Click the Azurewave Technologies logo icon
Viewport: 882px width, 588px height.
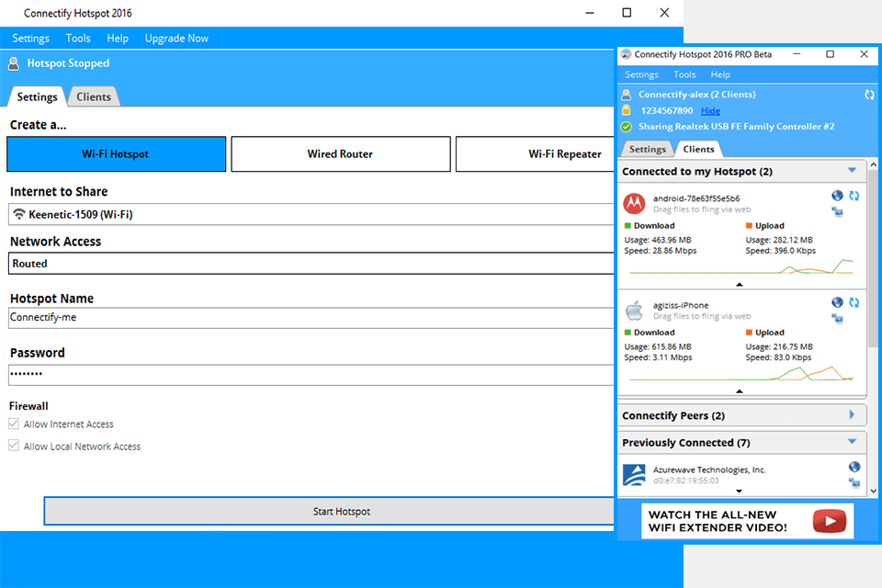pos(635,475)
